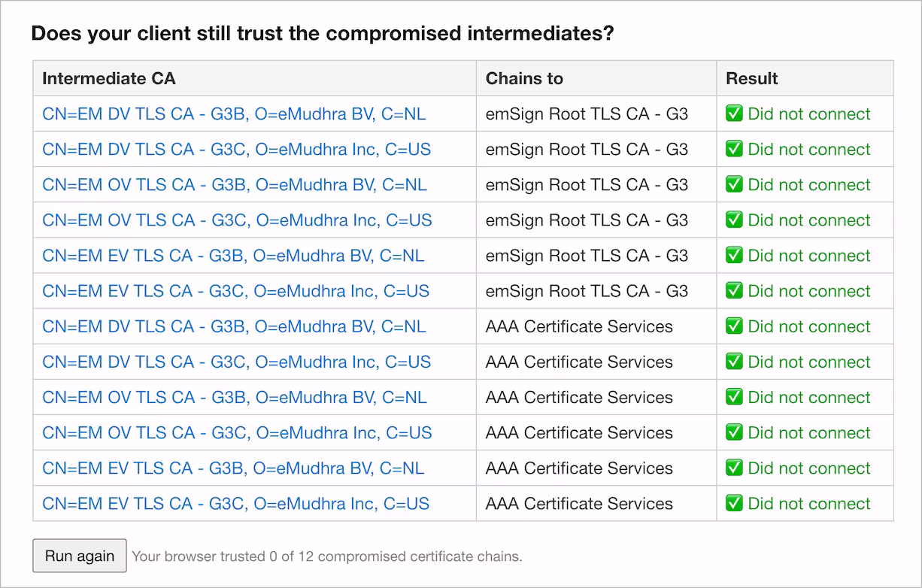This screenshot has height=588, width=922.
Task: Open EM DV TLS CA - G3B link chaining to AAA Certificate Services
Action: point(234,326)
